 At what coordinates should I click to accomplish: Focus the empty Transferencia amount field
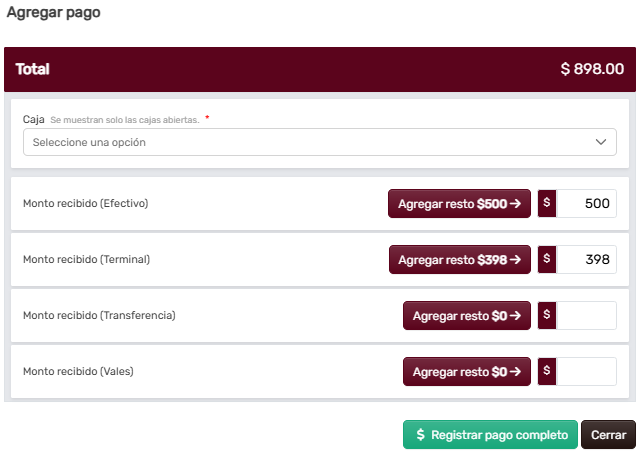click(x=586, y=316)
